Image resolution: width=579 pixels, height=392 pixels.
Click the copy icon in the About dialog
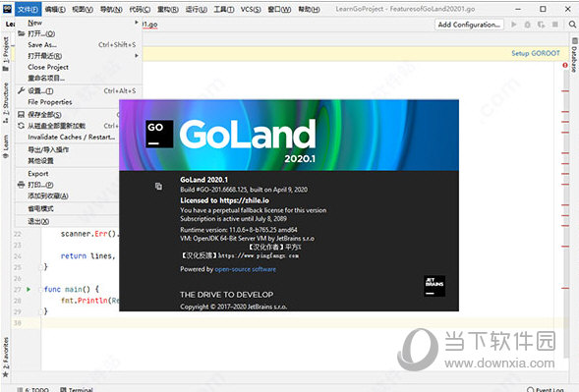[159, 186]
